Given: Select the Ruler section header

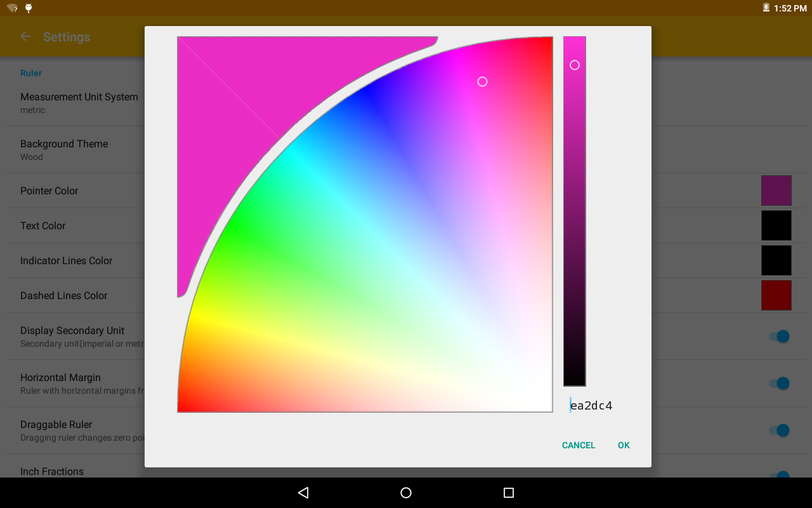Looking at the screenshot, I should click(x=31, y=73).
